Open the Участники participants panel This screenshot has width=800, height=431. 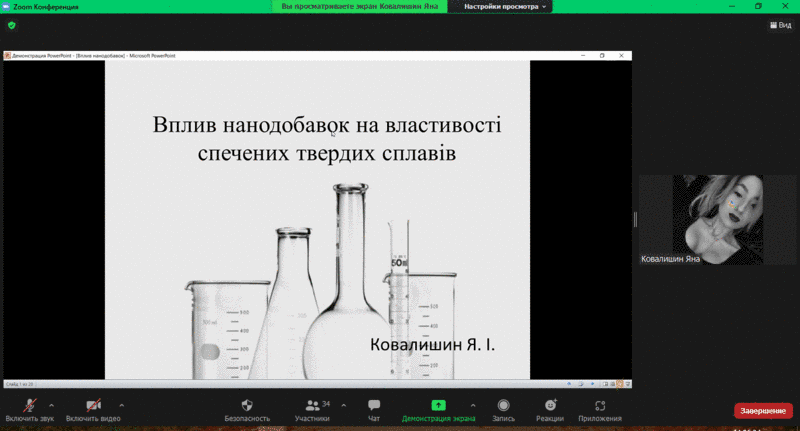point(313,405)
